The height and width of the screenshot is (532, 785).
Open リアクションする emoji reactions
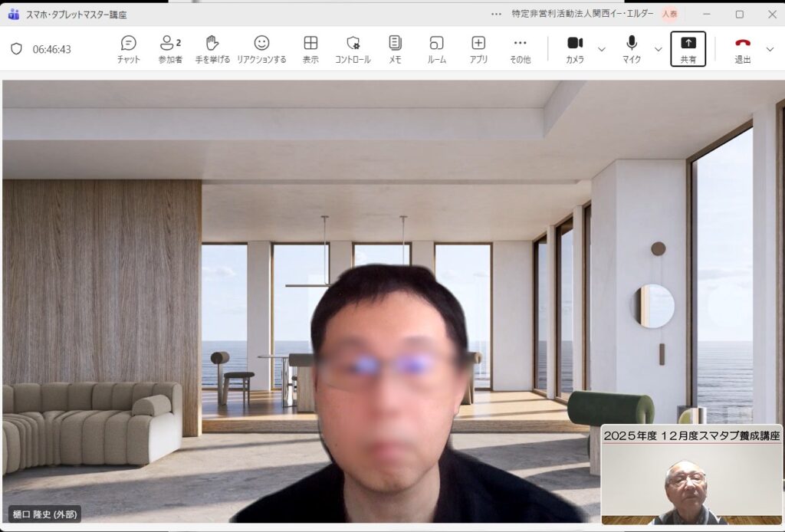[261, 49]
